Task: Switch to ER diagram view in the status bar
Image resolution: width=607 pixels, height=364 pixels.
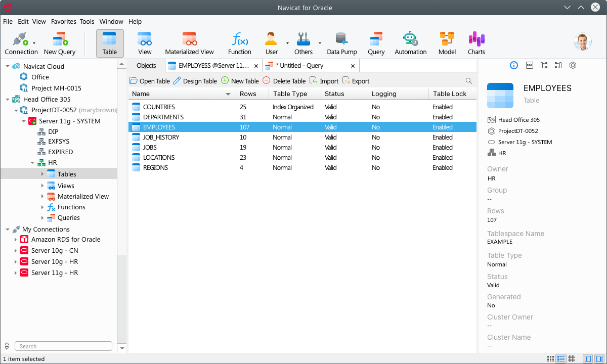Action: [572, 358]
